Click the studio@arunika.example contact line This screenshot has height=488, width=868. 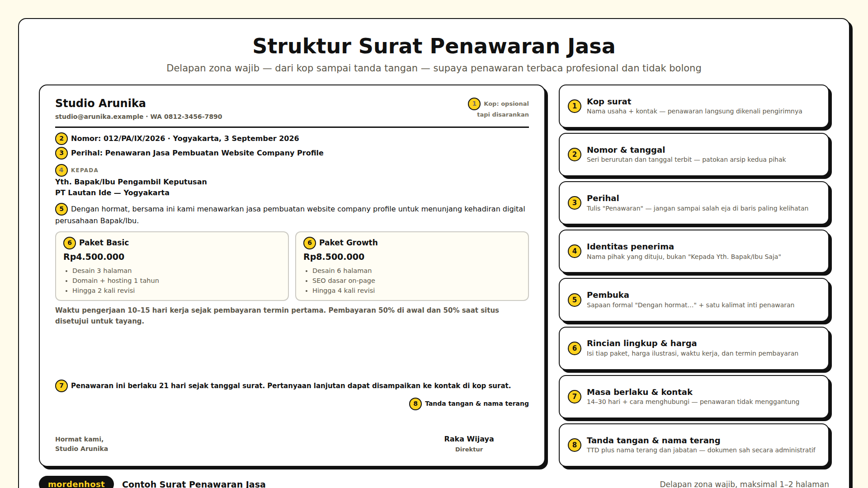pyautogui.click(x=138, y=117)
